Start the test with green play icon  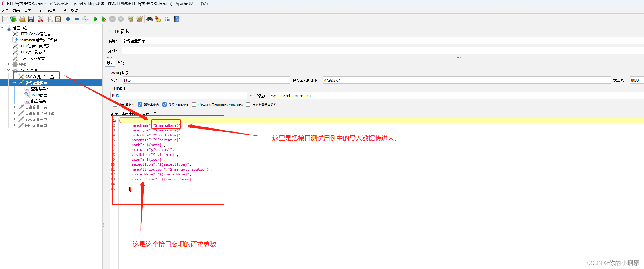[95, 19]
